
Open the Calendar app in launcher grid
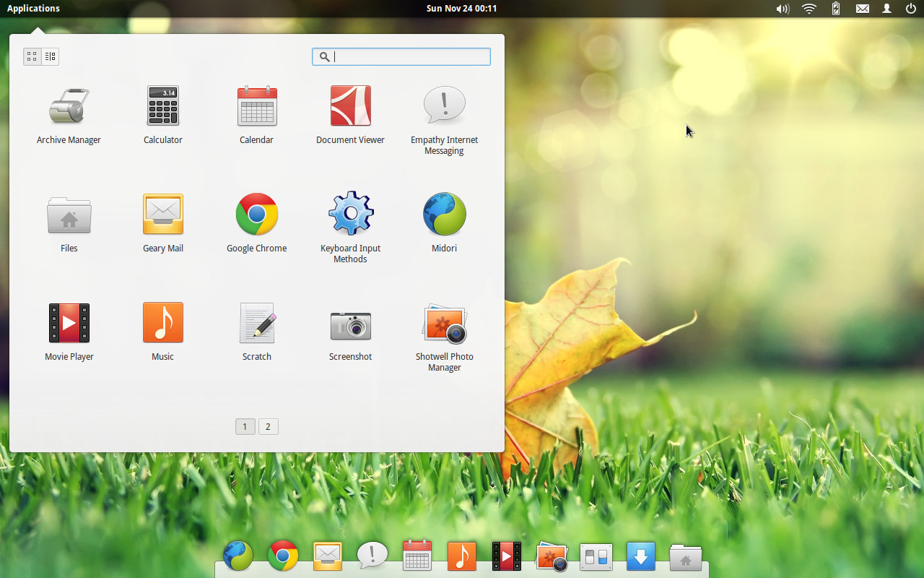(x=257, y=105)
